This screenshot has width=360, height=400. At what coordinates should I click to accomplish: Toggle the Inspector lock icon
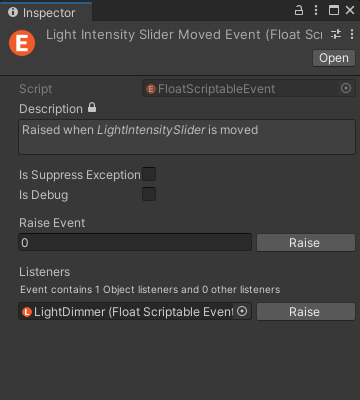click(299, 10)
